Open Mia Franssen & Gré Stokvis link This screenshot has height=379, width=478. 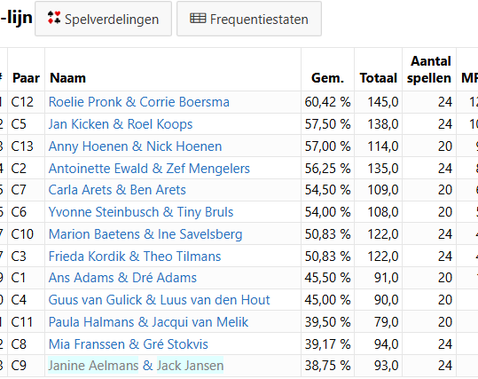tap(128, 344)
